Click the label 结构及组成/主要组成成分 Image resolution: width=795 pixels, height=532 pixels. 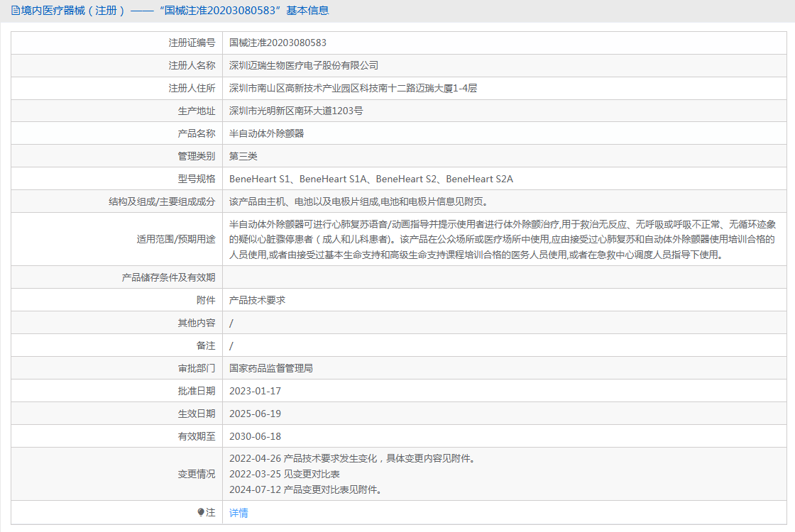163,201
